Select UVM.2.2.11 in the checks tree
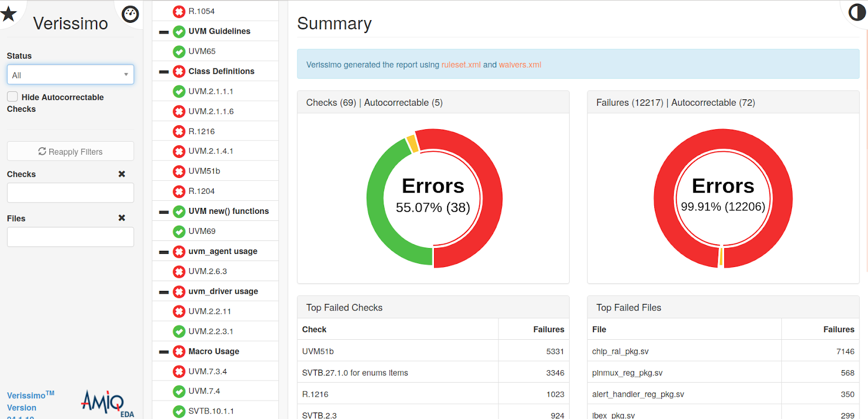This screenshot has width=868, height=419. (209, 312)
